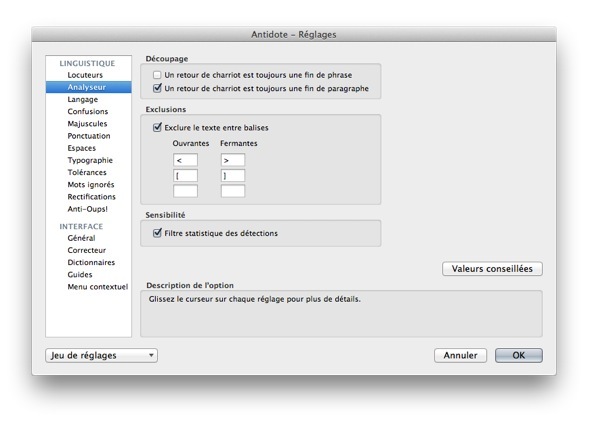Open the Menu contextuel settings
The width and height of the screenshot is (609, 426).
click(97, 287)
